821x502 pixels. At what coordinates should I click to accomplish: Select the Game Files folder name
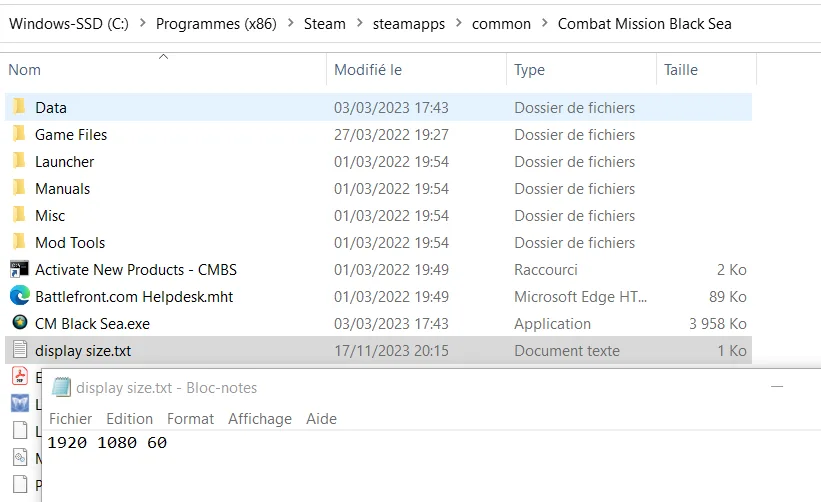click(71, 135)
